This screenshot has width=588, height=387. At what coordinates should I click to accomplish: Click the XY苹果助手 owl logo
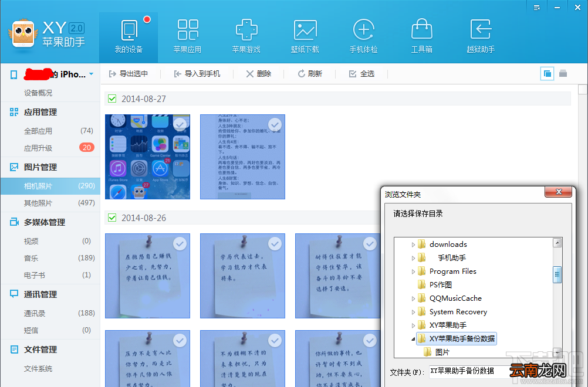[23, 33]
